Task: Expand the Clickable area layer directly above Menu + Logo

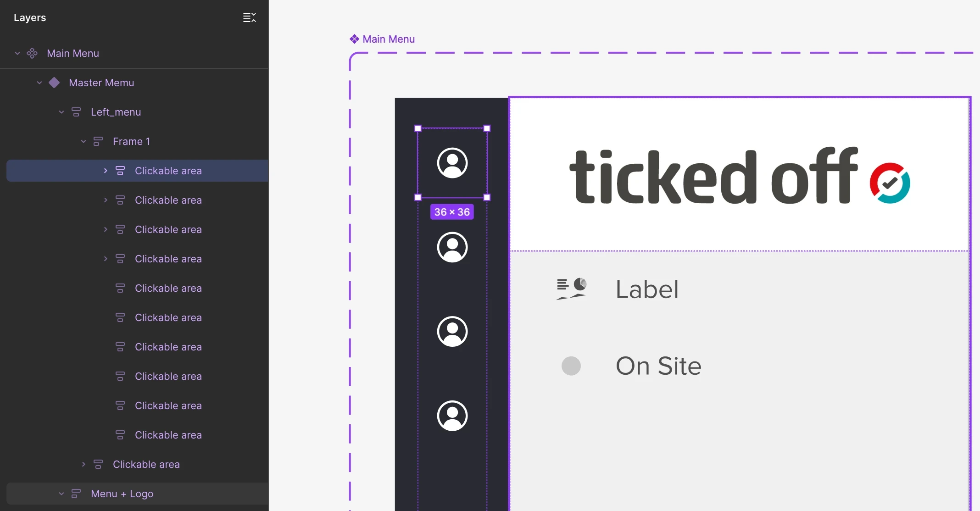Action: tap(84, 464)
